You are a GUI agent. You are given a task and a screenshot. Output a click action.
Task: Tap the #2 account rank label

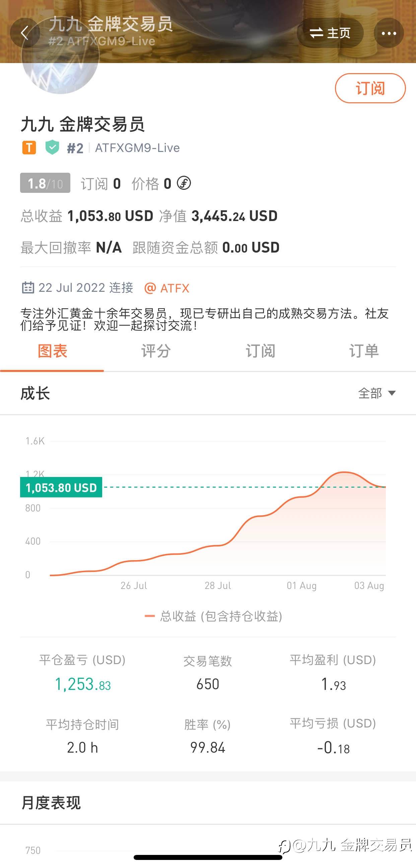(75, 148)
